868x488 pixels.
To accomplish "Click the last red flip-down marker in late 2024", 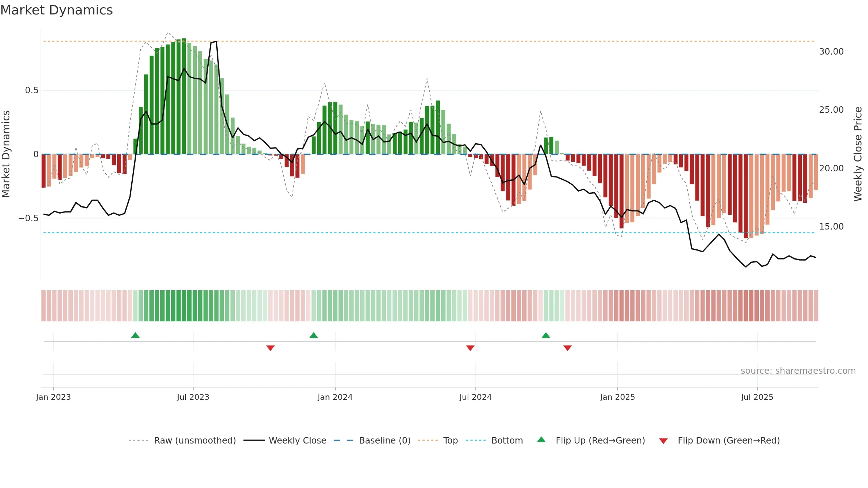I will [x=567, y=348].
